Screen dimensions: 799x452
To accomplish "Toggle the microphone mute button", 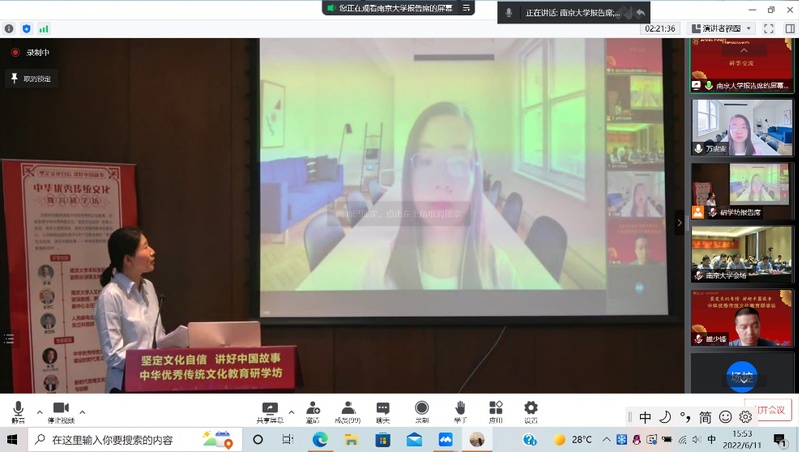I will pyautogui.click(x=18, y=411).
